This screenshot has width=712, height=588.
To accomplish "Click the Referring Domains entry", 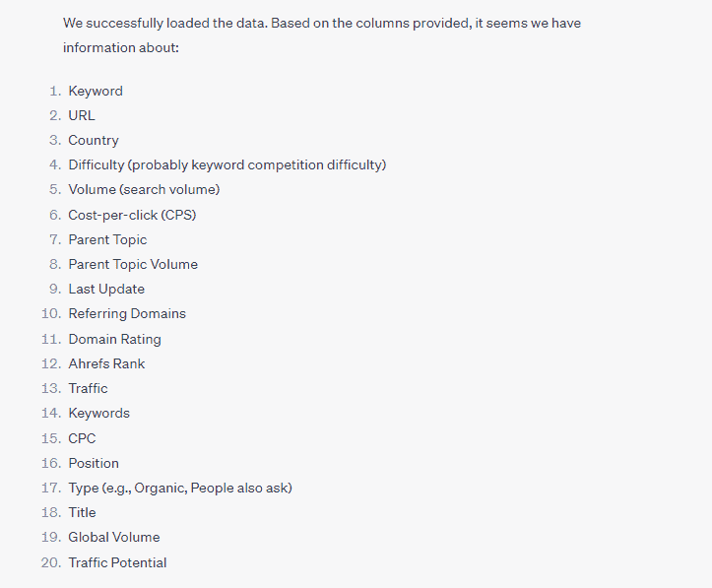I will [127, 314].
